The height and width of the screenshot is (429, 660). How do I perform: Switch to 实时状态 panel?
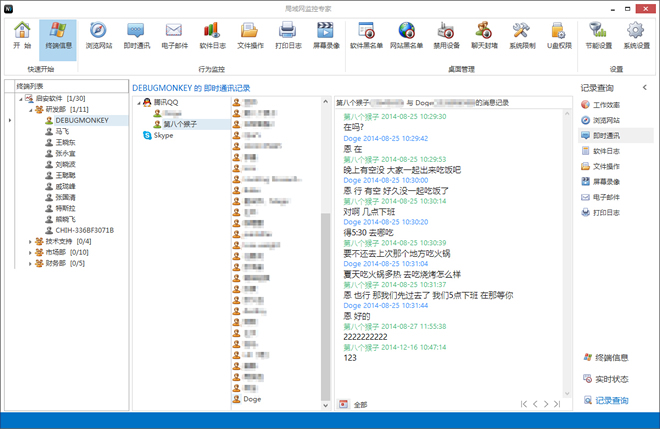click(x=610, y=379)
